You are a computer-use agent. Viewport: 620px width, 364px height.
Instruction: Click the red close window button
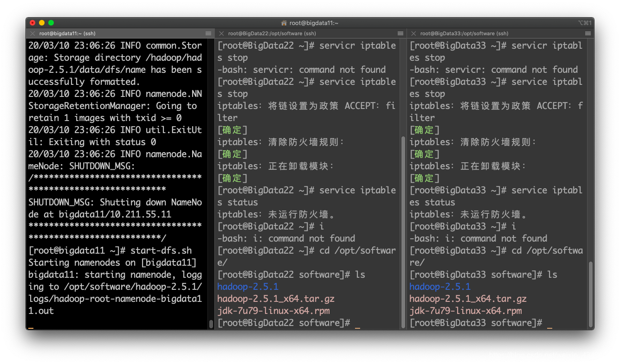[x=32, y=23]
